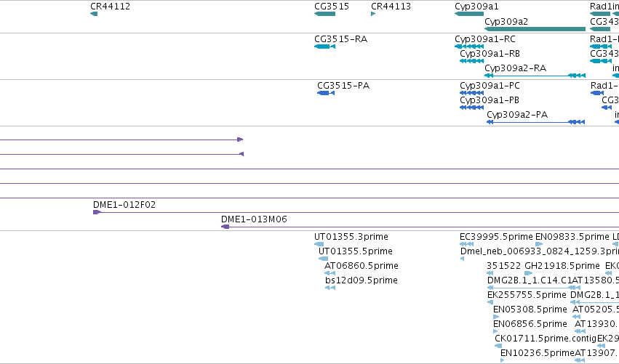Select the purple clone line ending in right arrow
The height and width of the screenshot is (364, 619).
pos(121,139)
